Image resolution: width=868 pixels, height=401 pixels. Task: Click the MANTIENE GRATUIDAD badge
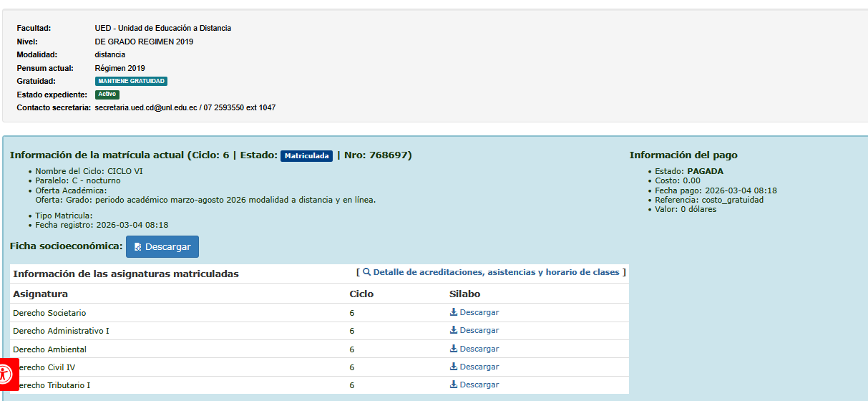[x=131, y=82]
